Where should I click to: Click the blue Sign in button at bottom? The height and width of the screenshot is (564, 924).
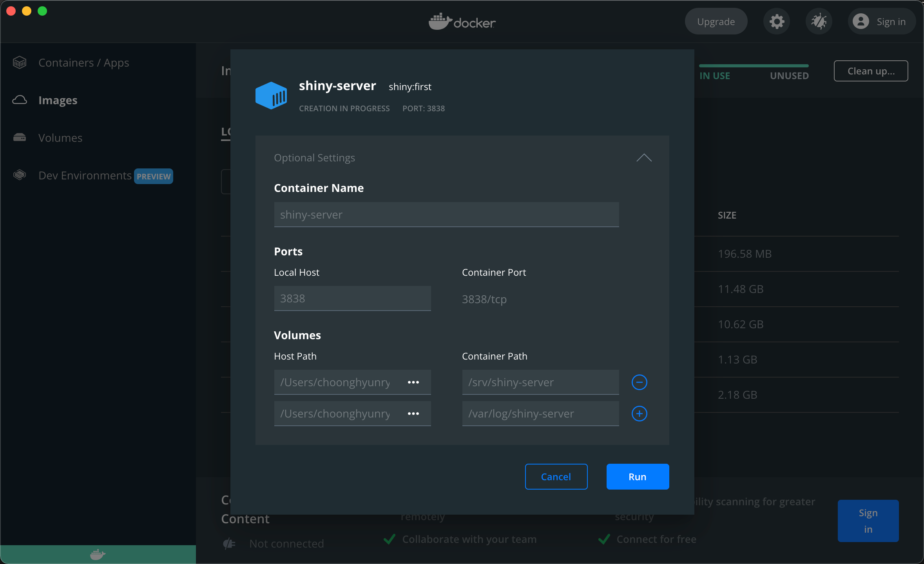tap(868, 521)
